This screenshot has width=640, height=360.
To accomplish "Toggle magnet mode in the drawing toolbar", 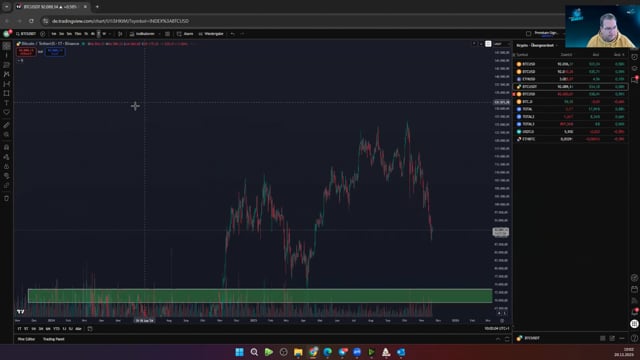I will click(x=7, y=147).
